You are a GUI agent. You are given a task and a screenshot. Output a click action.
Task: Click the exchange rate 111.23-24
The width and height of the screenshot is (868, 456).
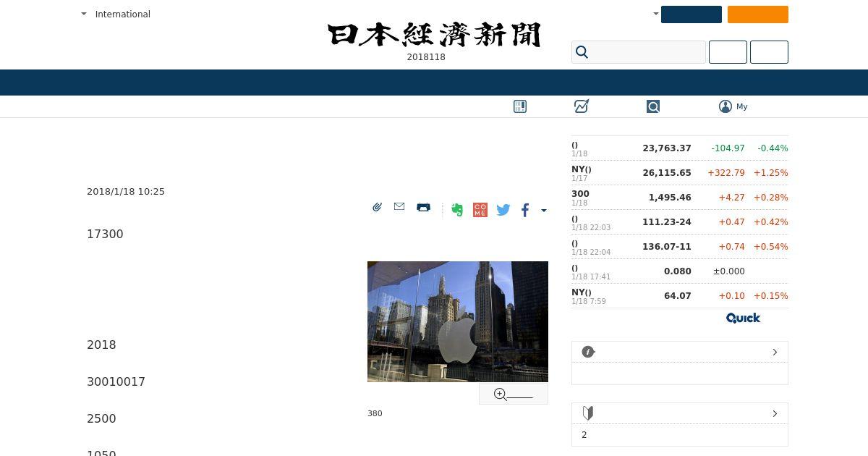[667, 222]
